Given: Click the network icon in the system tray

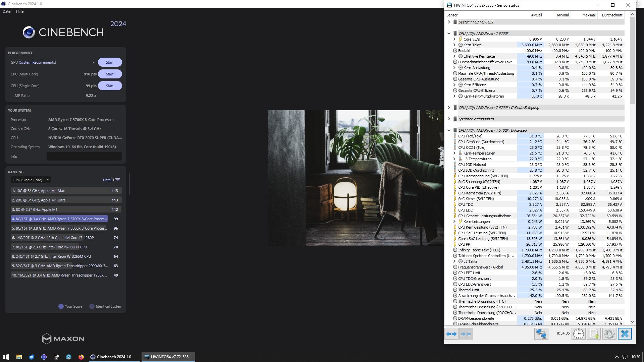Looking at the screenshot, I should pos(625,357).
